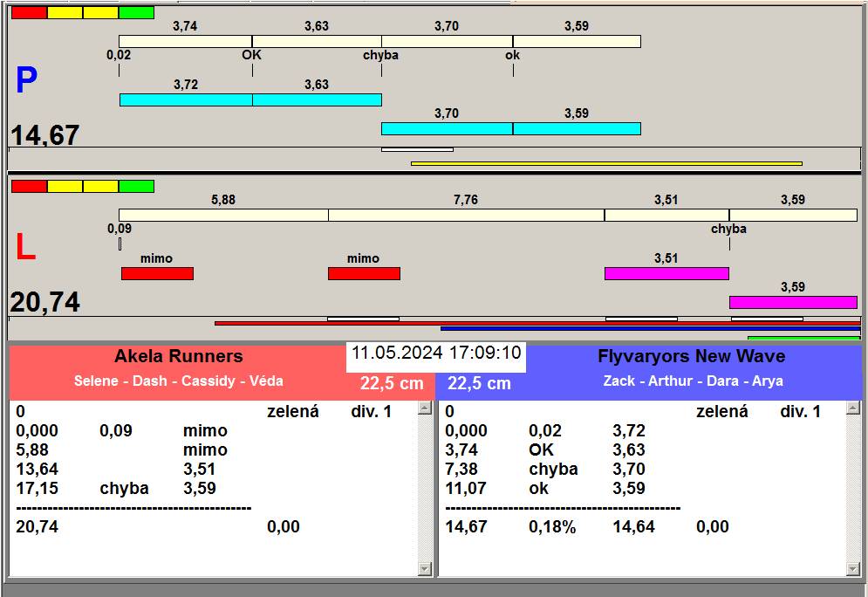
Task: Select the Flyvaryors New Wave team header
Action: tap(691, 356)
